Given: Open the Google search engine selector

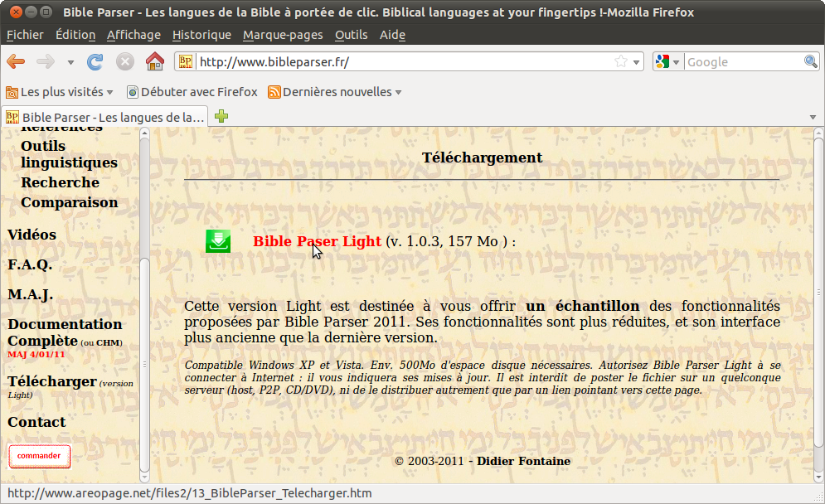Looking at the screenshot, I should [x=667, y=62].
